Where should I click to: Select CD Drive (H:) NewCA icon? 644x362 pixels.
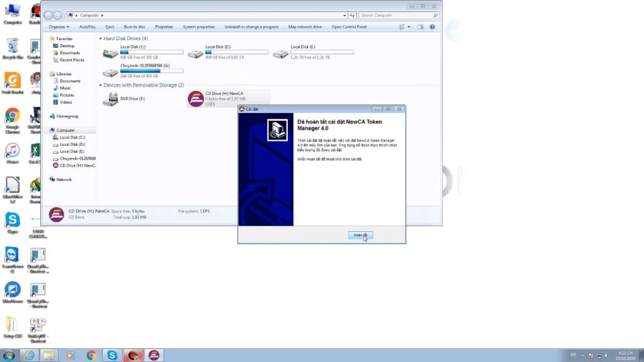[196, 99]
